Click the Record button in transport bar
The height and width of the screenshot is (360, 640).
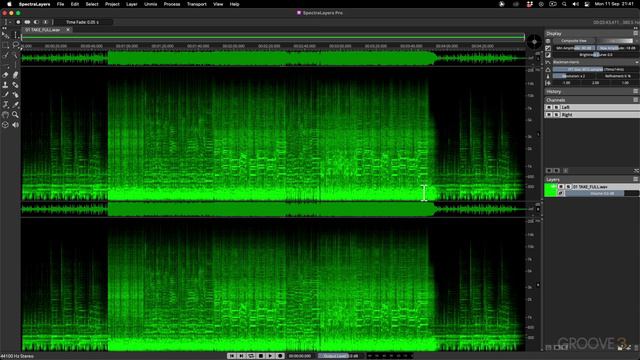tap(280, 356)
